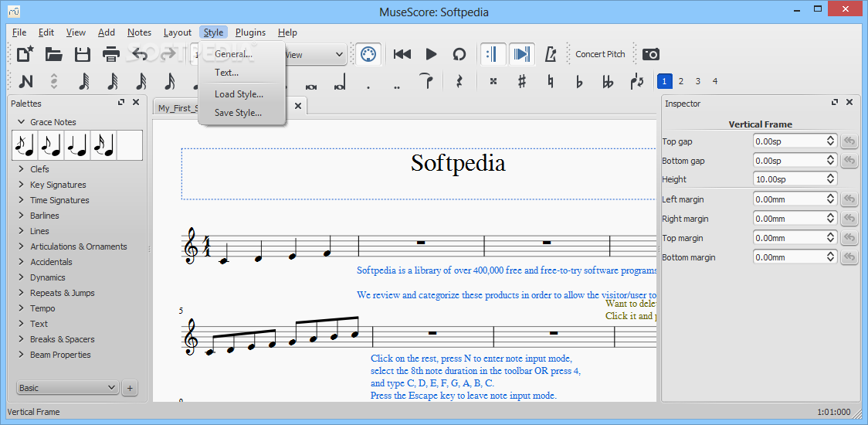Take a snapshot with the camera icon
Screen dimensions: 868x425
point(651,54)
